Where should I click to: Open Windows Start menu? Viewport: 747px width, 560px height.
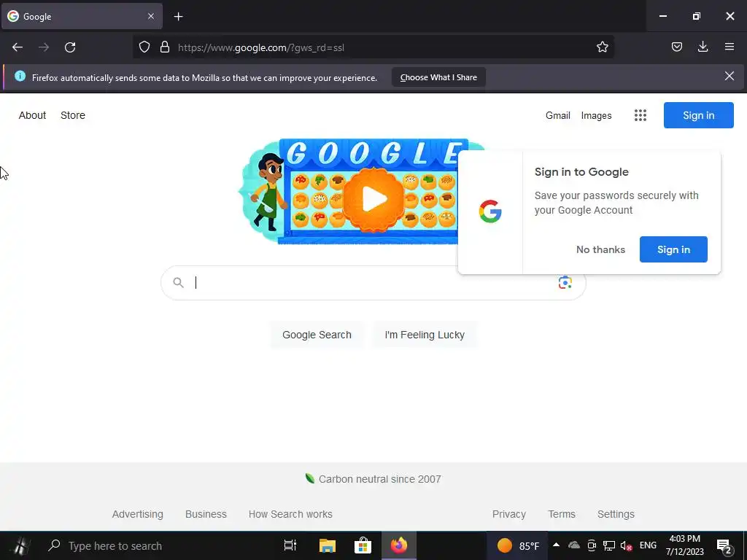click(20, 545)
